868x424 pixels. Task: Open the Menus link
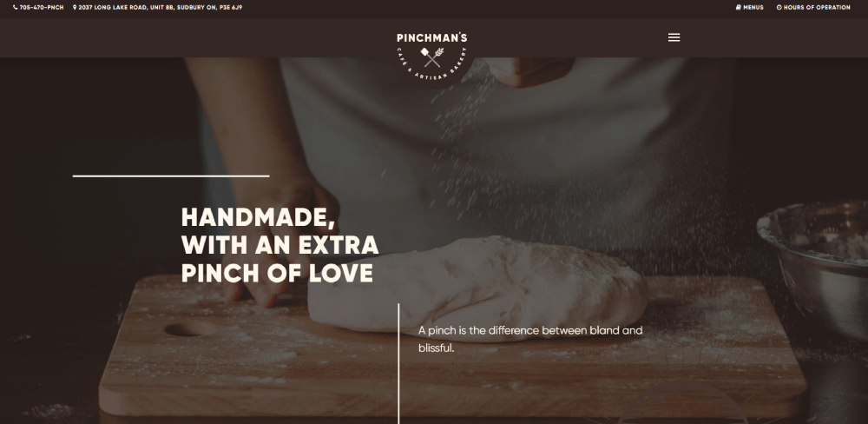753,7
